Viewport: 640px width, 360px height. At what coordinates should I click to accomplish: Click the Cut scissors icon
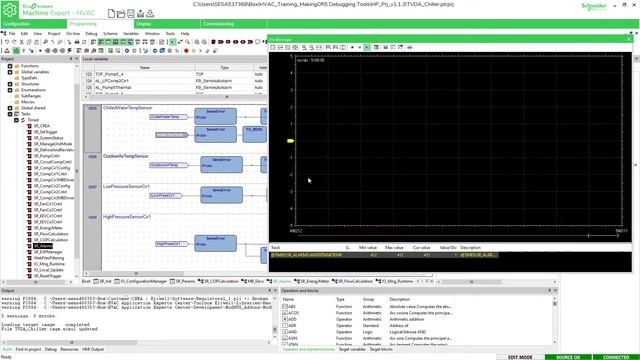tap(21, 42)
